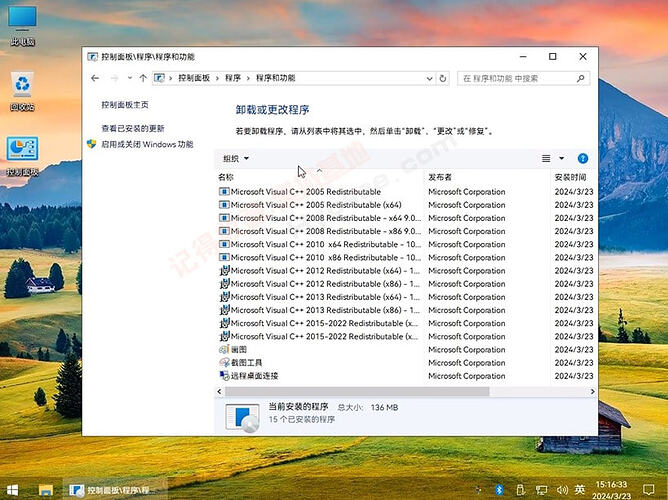Click the 控制面板 breadcrumb
The height and width of the screenshot is (500, 668).
[x=194, y=78]
